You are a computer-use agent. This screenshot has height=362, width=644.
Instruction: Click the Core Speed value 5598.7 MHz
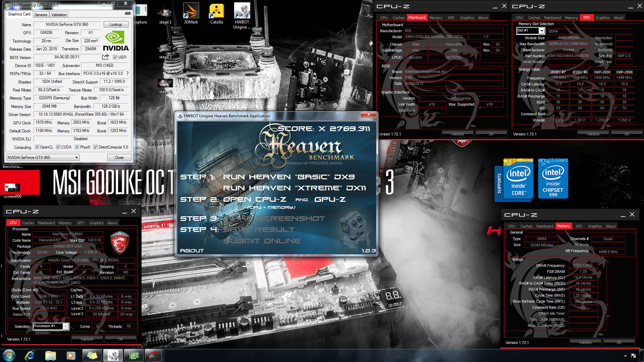48,297
